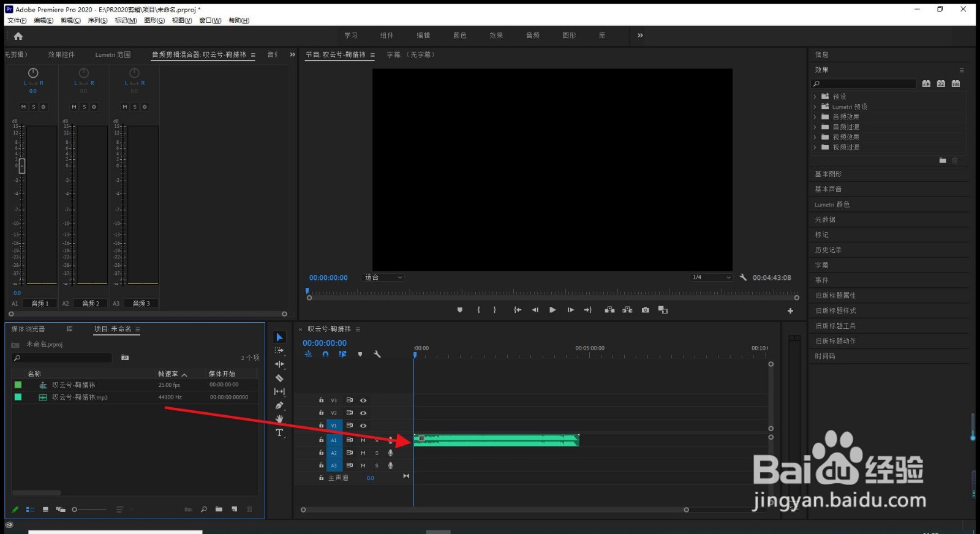
Task: Step back one frame
Action: [535, 310]
